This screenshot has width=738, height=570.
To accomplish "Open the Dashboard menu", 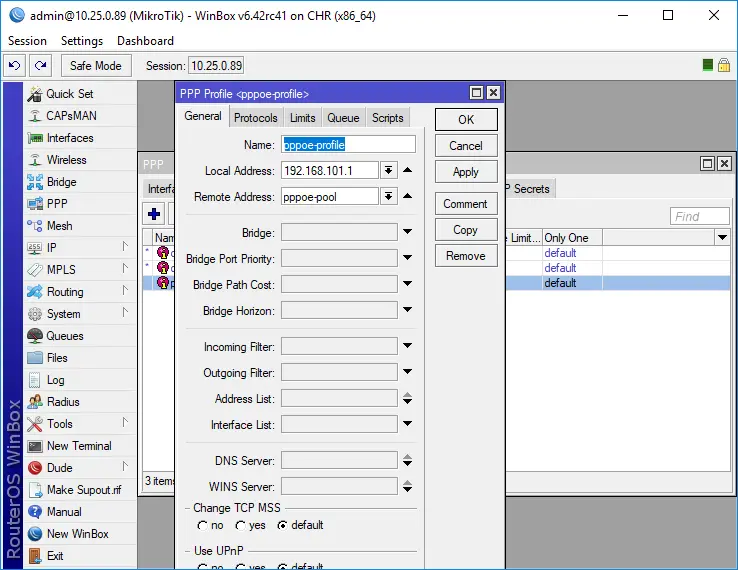I will pos(145,41).
